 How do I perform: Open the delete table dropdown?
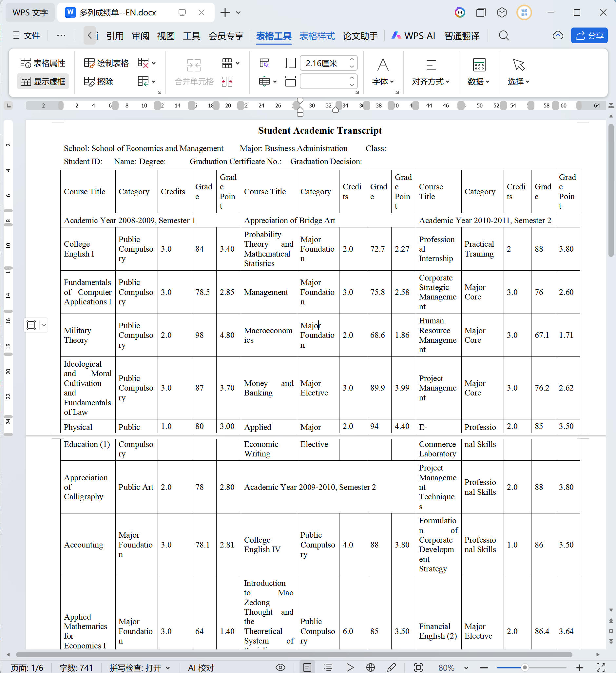147,63
